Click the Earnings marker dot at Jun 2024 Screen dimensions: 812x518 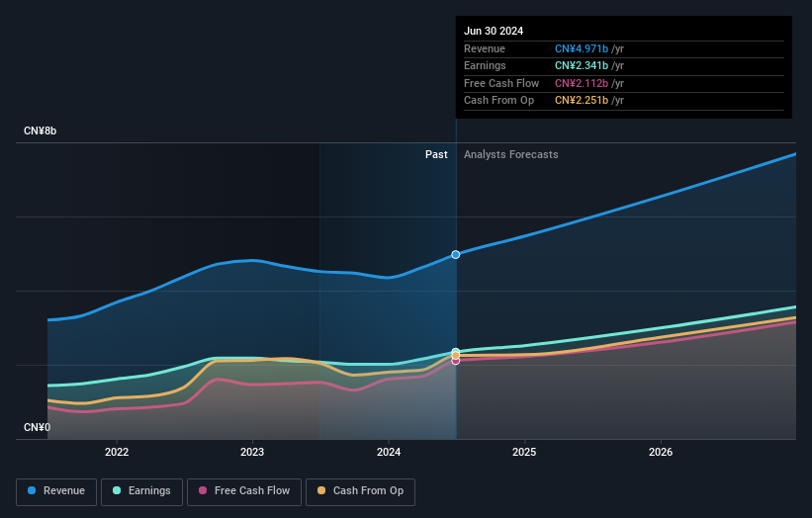coord(456,352)
